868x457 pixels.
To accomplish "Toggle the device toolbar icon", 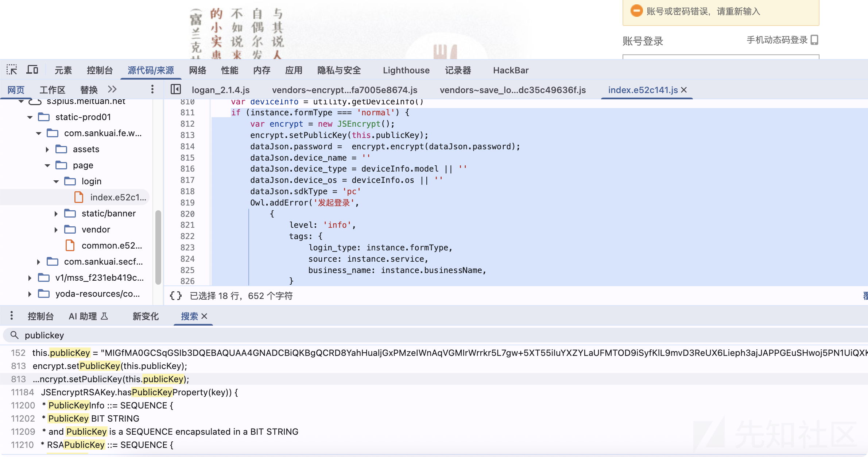I will (x=32, y=70).
